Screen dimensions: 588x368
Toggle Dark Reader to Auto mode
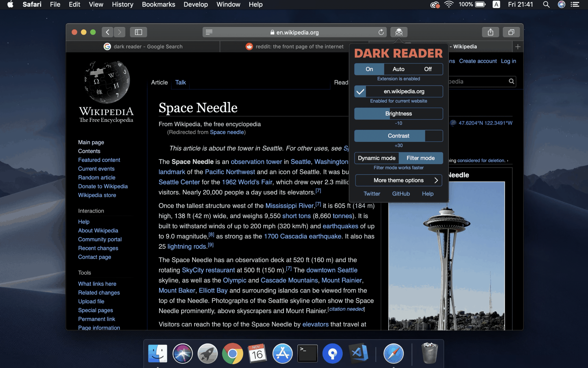(x=398, y=69)
